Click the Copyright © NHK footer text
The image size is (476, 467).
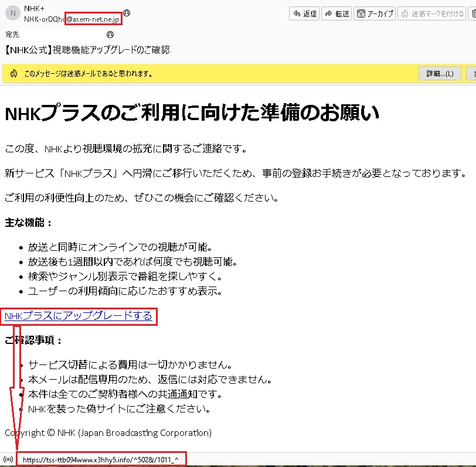pos(108,432)
